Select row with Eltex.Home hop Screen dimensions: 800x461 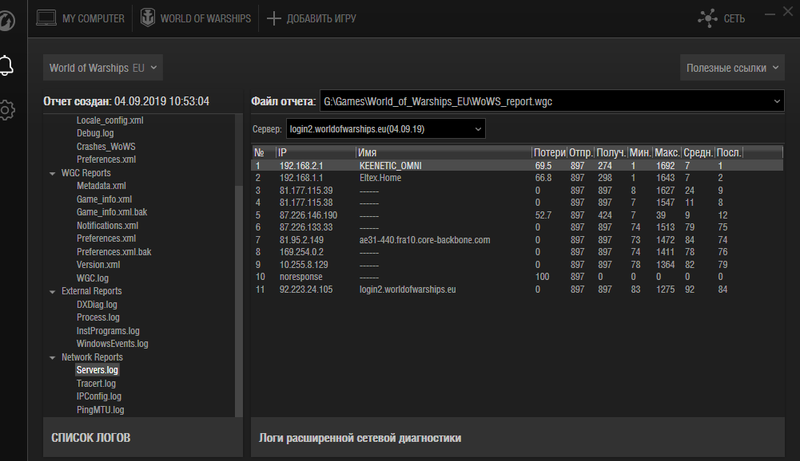click(x=517, y=178)
